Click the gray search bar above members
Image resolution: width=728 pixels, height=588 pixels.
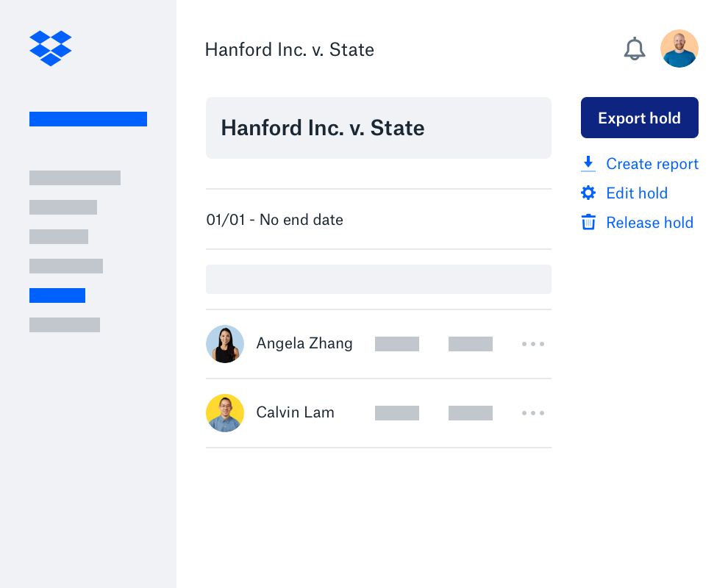(378, 279)
